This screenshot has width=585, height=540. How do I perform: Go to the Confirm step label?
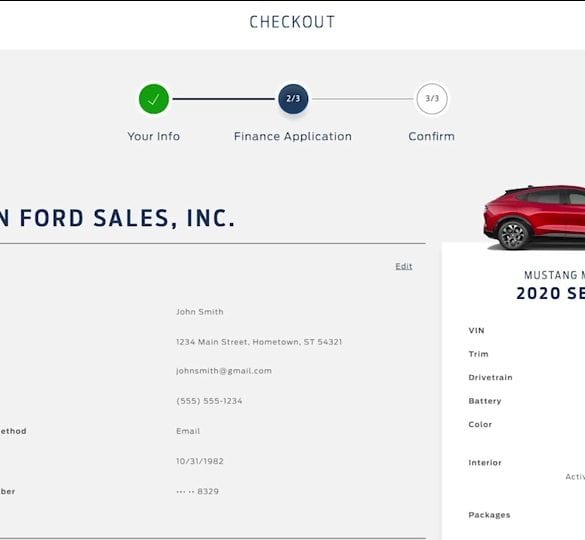tap(432, 136)
